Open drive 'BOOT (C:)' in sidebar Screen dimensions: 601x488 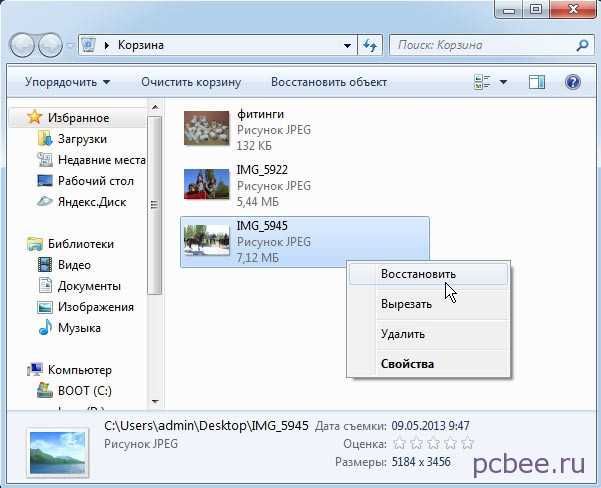[x=85, y=391]
